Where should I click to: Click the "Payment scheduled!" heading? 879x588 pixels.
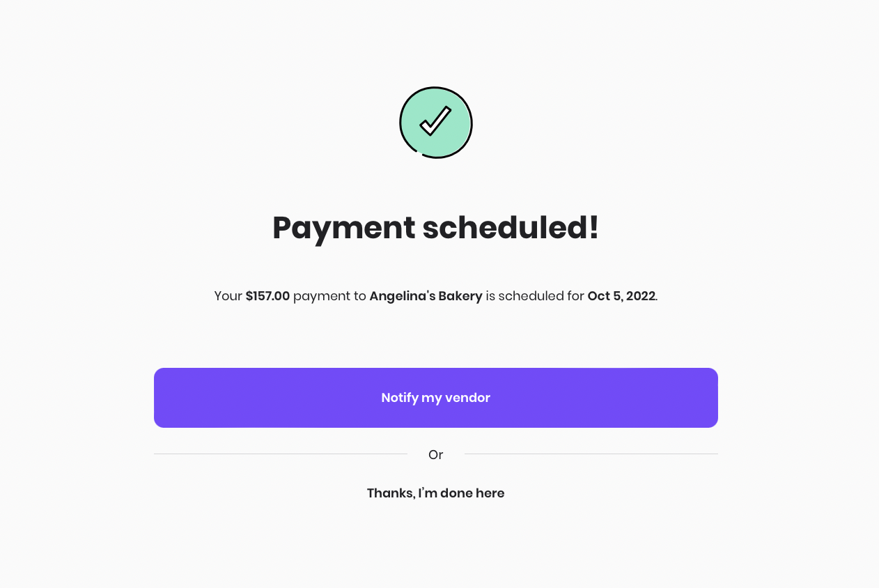pyautogui.click(x=436, y=228)
